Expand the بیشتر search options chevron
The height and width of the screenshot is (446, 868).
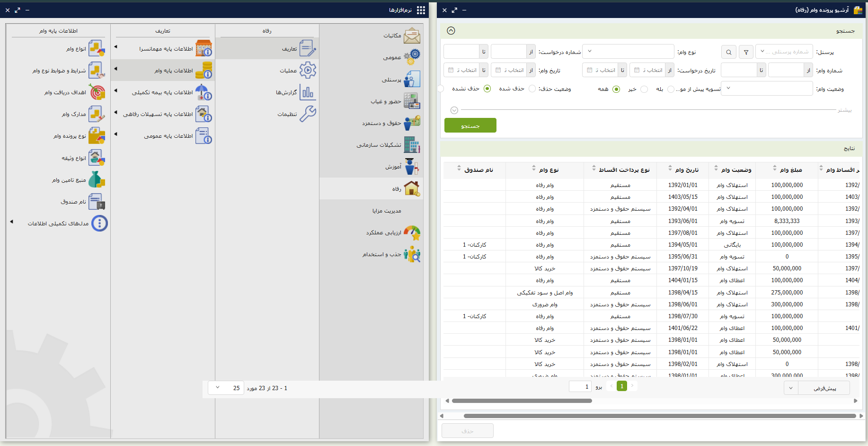(454, 110)
